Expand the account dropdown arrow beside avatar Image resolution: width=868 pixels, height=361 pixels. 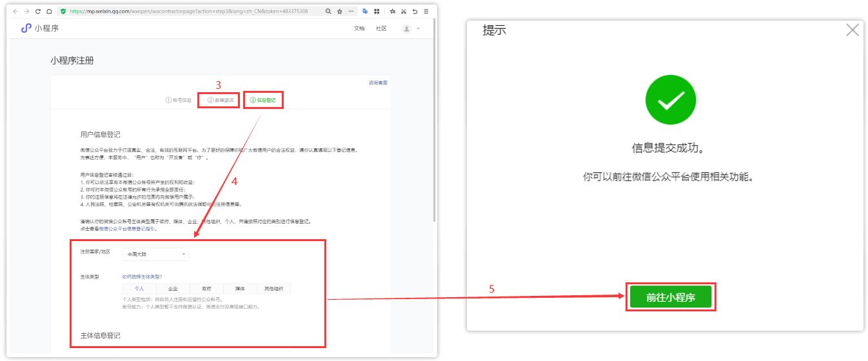click(x=418, y=28)
